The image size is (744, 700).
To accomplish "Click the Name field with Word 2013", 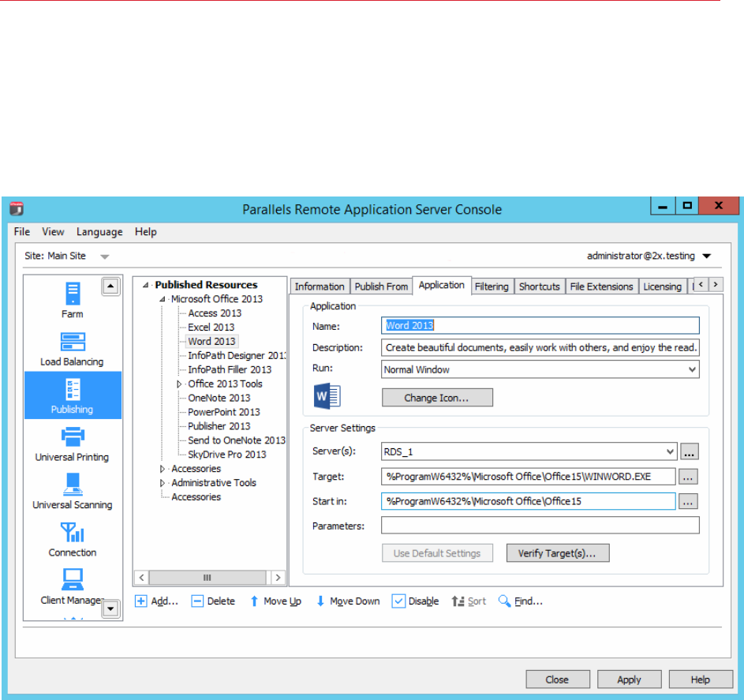I will click(540, 325).
